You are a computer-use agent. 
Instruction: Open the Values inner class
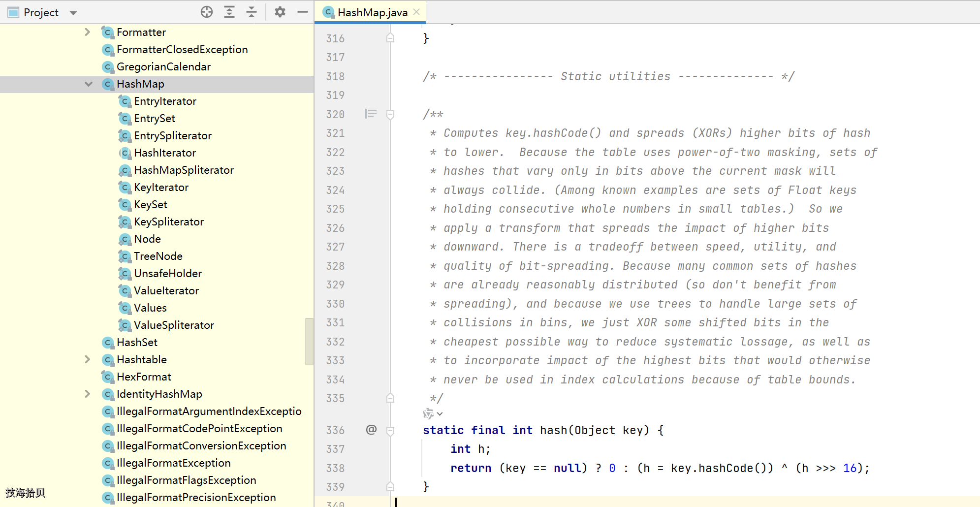150,308
